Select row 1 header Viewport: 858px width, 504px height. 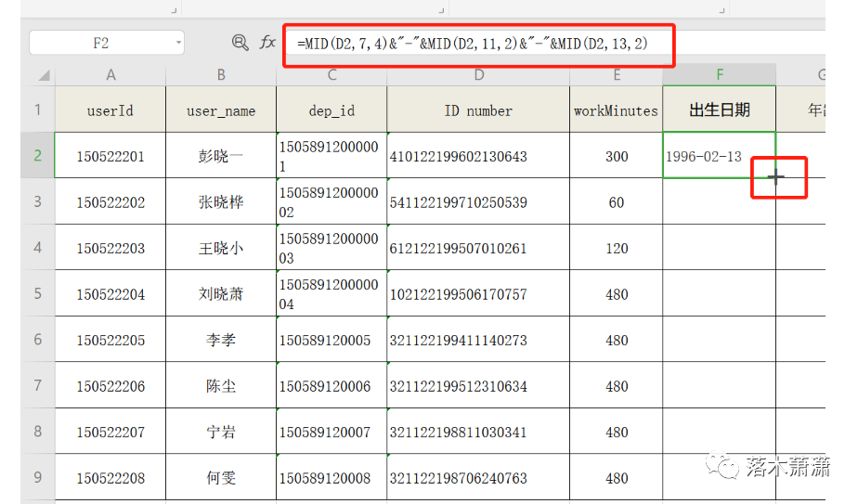[x=38, y=110]
